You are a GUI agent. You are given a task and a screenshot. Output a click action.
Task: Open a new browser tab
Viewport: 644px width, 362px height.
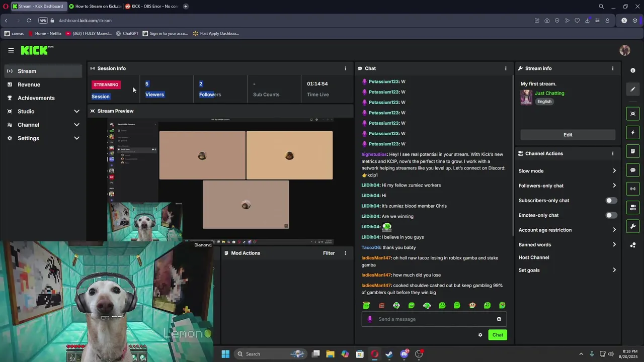pyautogui.click(x=186, y=7)
